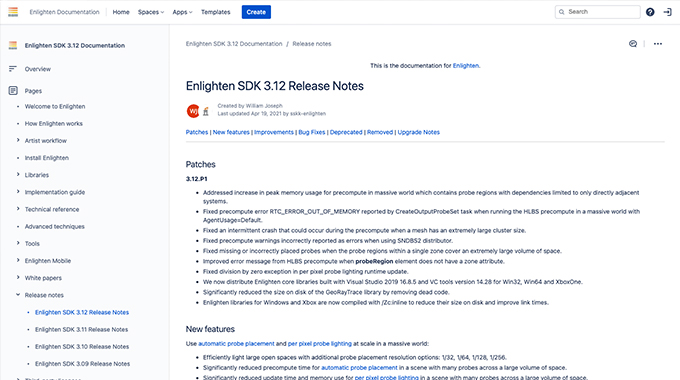Jump to Bug Fixes anchor link

point(312,132)
